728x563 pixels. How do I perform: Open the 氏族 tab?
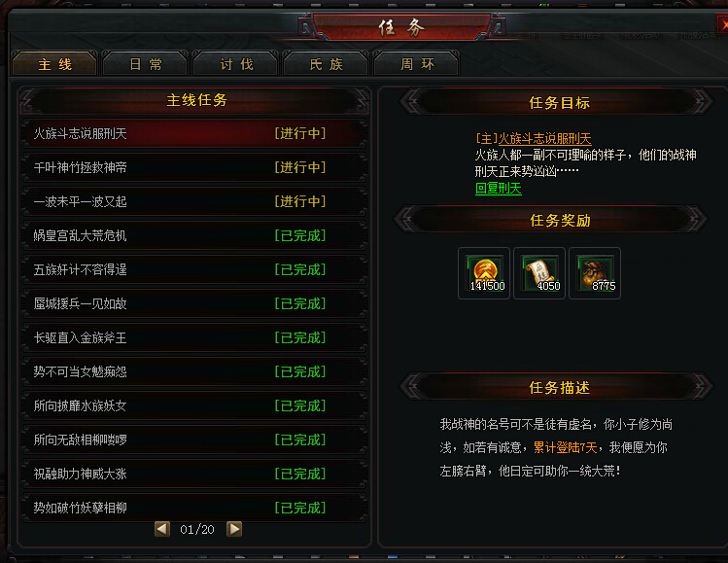pyautogui.click(x=326, y=63)
